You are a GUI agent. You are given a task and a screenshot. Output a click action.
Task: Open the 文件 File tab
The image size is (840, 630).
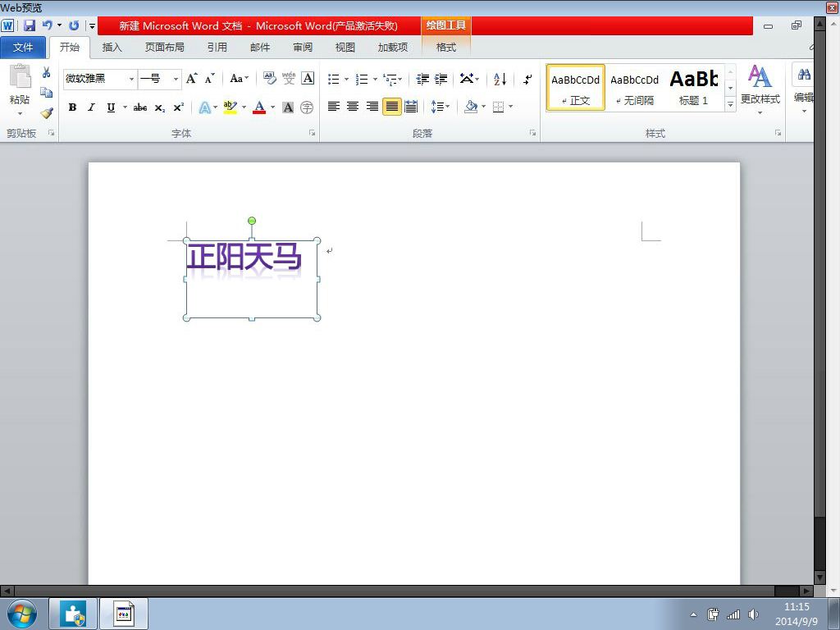coord(23,47)
